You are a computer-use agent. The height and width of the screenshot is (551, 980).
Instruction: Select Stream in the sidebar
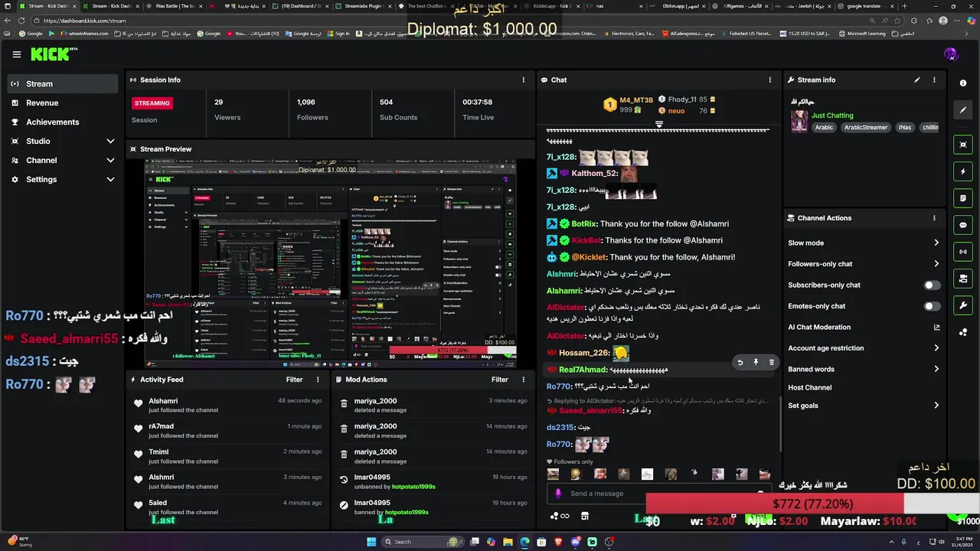(x=63, y=83)
